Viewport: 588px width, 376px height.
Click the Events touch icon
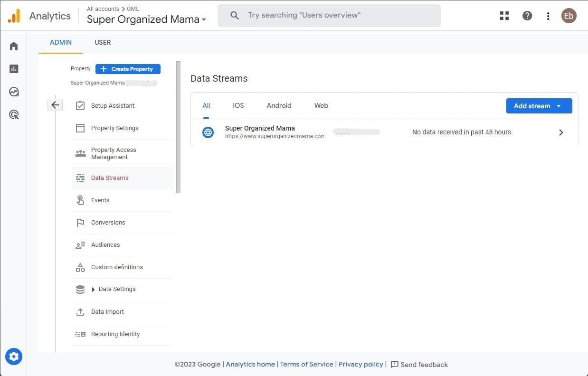click(x=80, y=200)
